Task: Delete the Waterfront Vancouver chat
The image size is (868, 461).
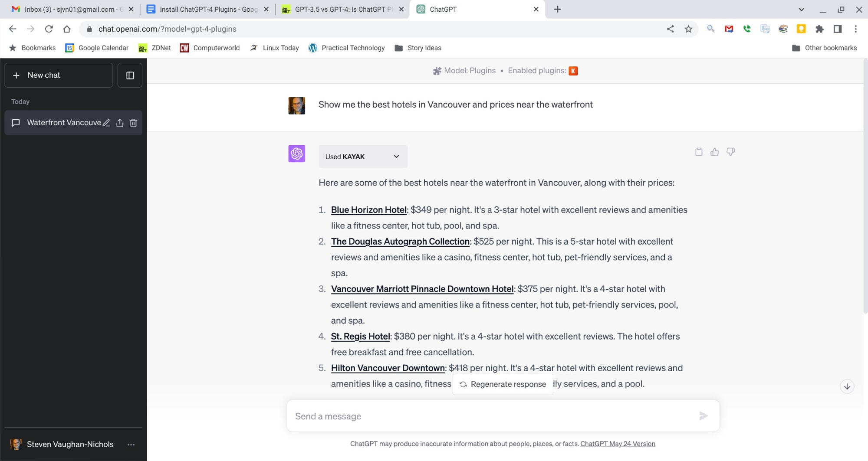Action: click(133, 123)
